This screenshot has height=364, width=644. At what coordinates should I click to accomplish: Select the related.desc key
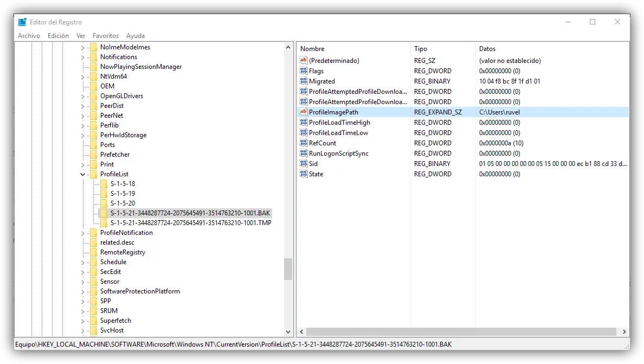point(117,242)
